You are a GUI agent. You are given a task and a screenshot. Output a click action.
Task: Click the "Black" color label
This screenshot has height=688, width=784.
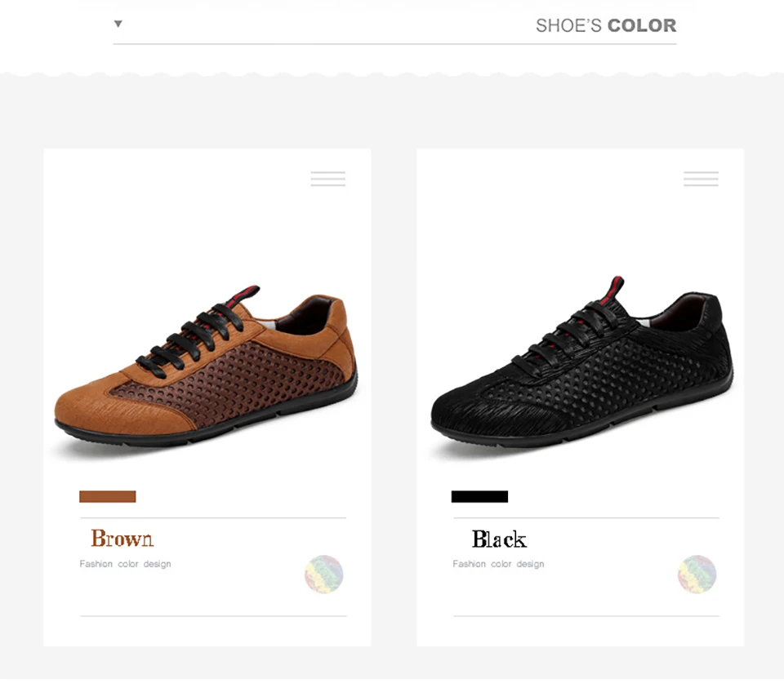(498, 539)
